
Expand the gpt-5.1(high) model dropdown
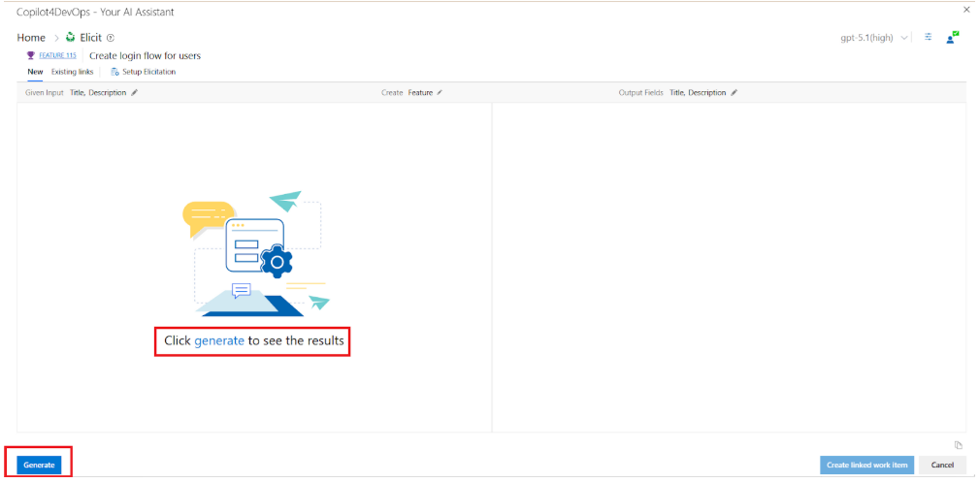[x=904, y=38]
